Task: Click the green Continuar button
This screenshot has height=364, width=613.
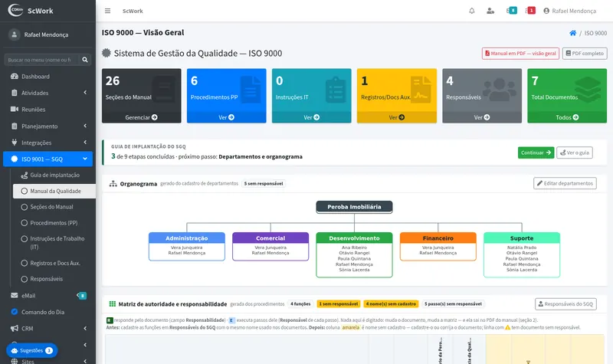Action: [536, 152]
